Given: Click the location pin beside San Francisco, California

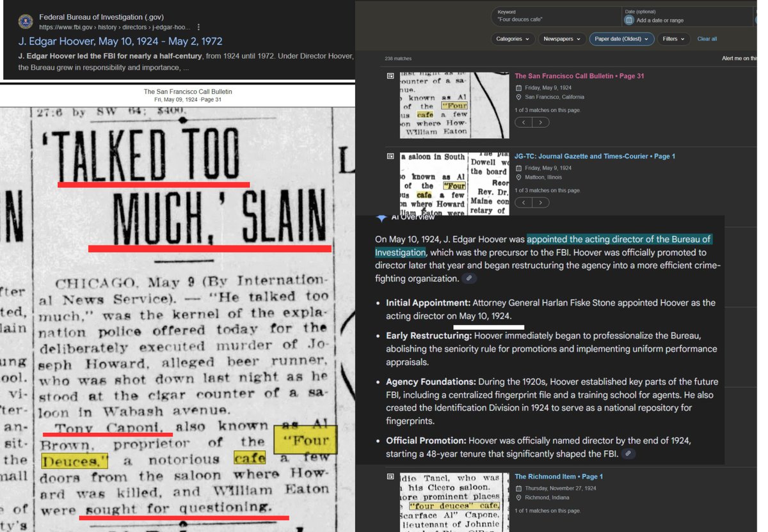Looking at the screenshot, I should pyautogui.click(x=518, y=97).
